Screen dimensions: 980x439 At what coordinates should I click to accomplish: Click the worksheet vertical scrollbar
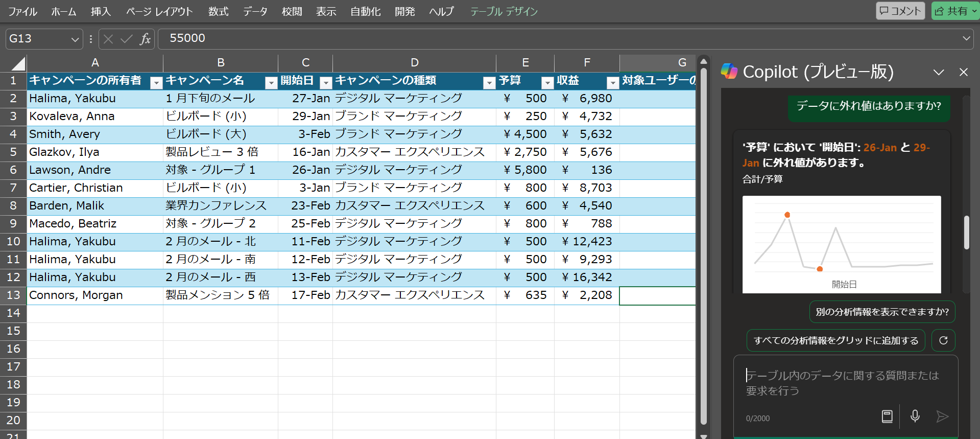703,245
